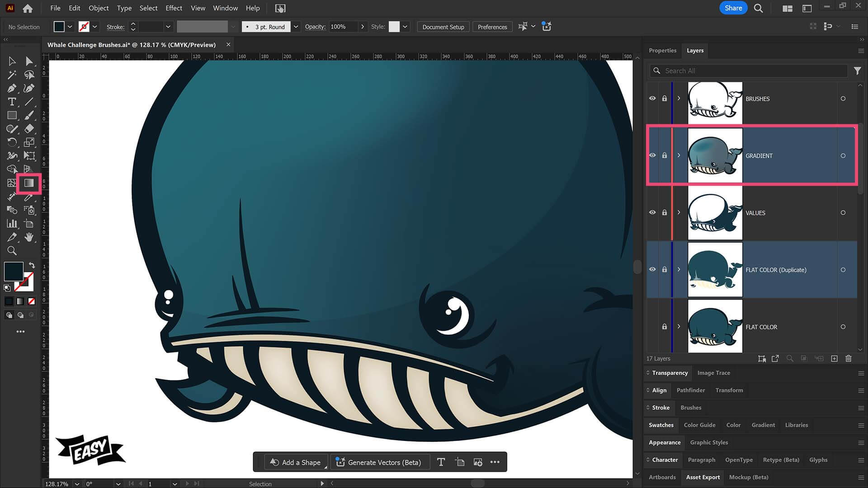Select the Magic Wand tool
This screenshot has width=868, height=488.
[12, 75]
